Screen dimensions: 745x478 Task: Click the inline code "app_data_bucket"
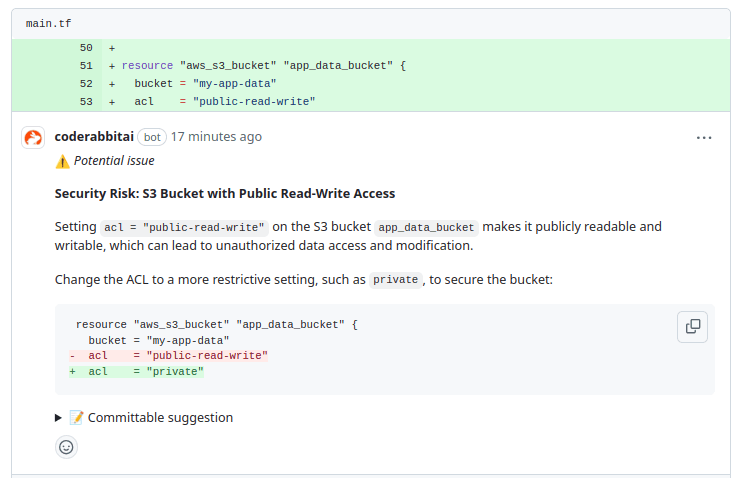pos(427,227)
